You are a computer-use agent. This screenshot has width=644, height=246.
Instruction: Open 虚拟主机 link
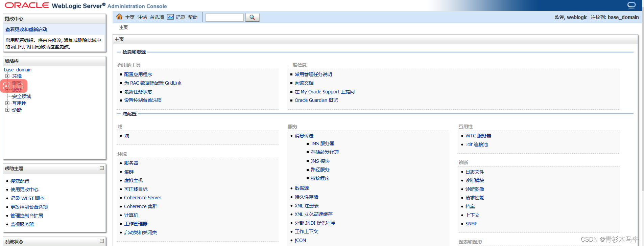(134, 180)
